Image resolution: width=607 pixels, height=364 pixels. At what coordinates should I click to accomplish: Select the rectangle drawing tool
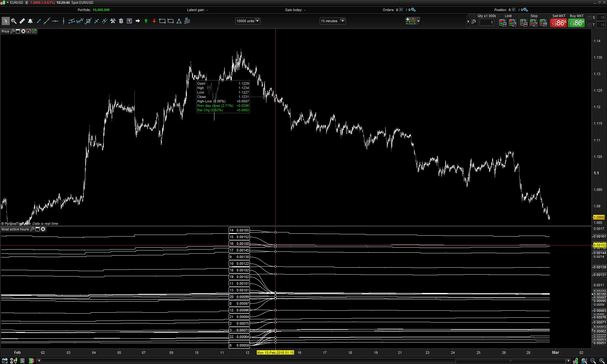pos(162,21)
